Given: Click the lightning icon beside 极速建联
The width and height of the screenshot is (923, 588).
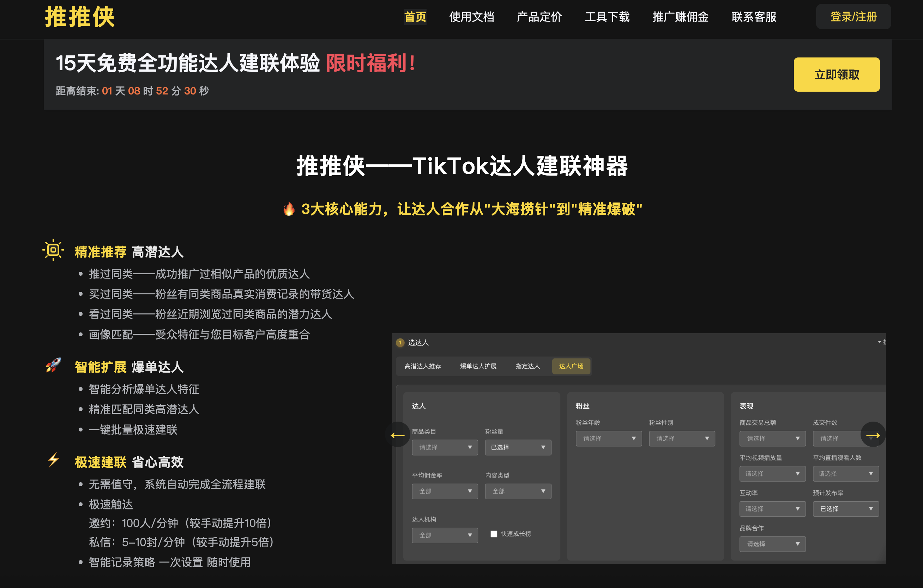Looking at the screenshot, I should tap(53, 461).
